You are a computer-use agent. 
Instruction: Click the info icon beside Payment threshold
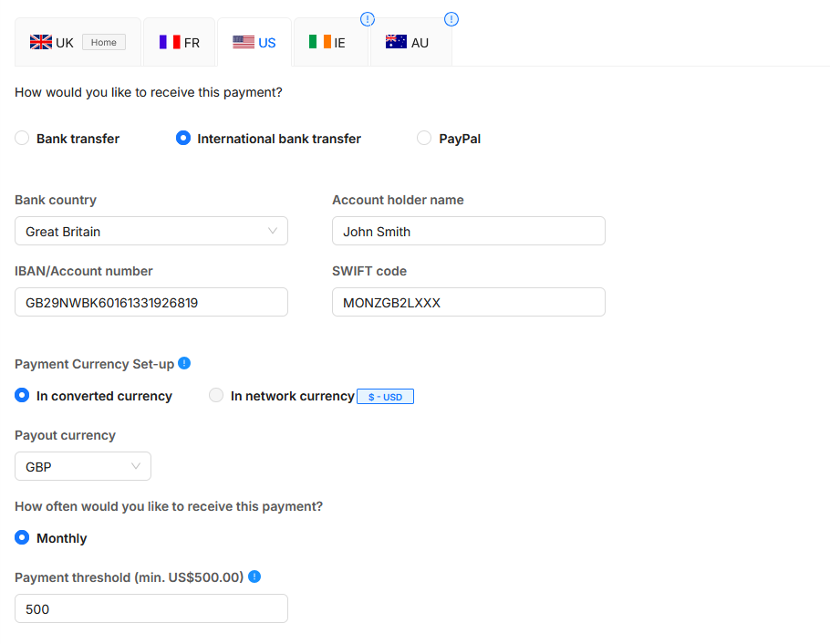coord(254,576)
